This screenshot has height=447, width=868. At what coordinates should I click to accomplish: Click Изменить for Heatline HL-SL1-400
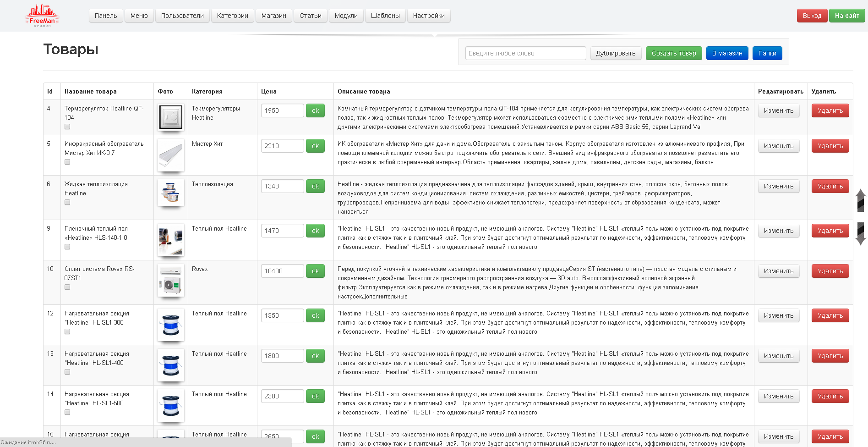tap(779, 356)
